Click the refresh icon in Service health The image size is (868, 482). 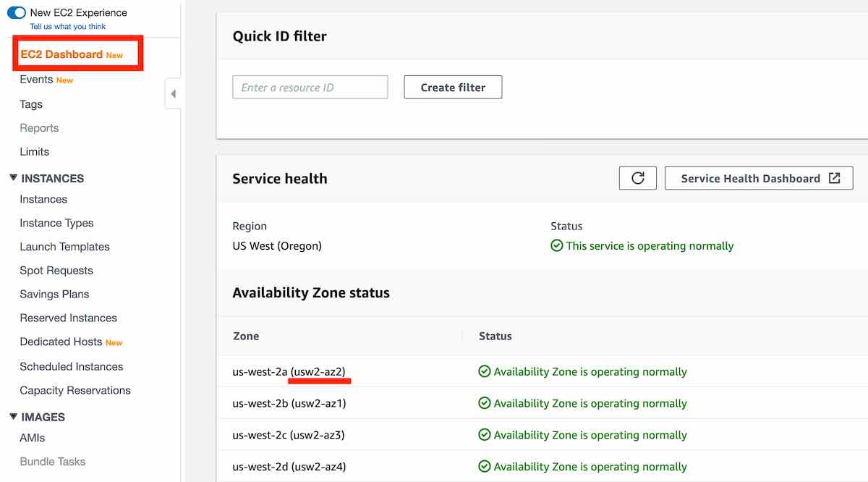click(637, 178)
